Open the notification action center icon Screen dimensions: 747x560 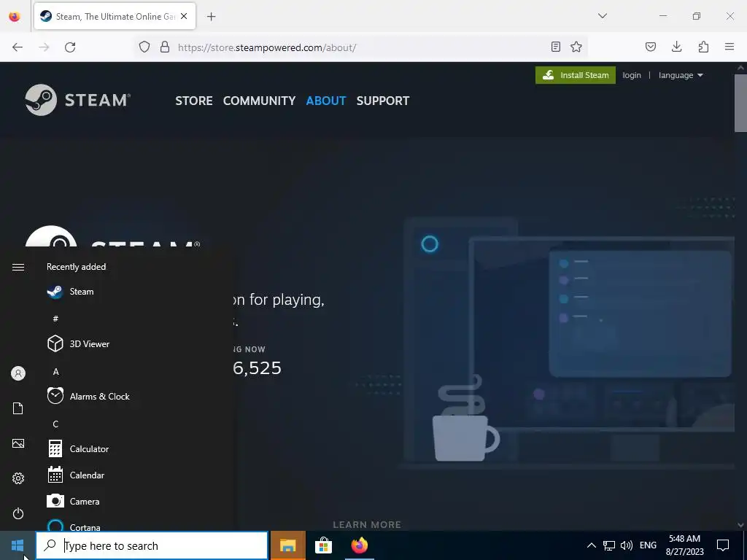point(723,545)
